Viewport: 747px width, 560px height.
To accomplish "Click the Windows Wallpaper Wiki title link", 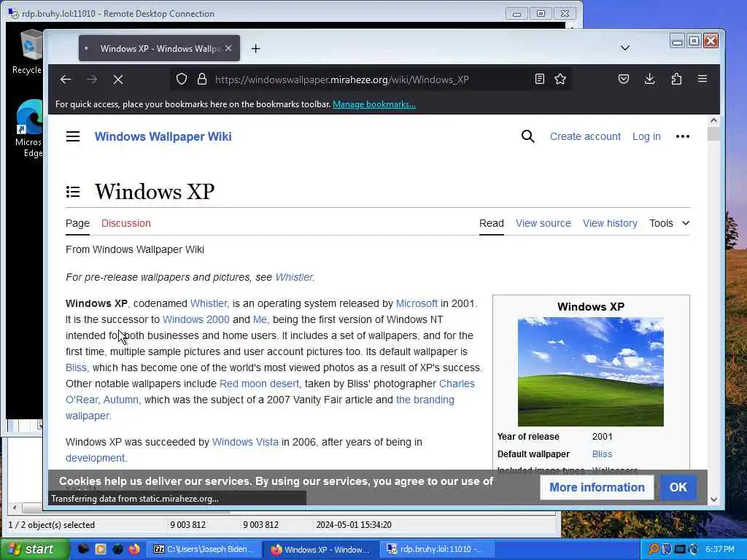I will point(163,136).
